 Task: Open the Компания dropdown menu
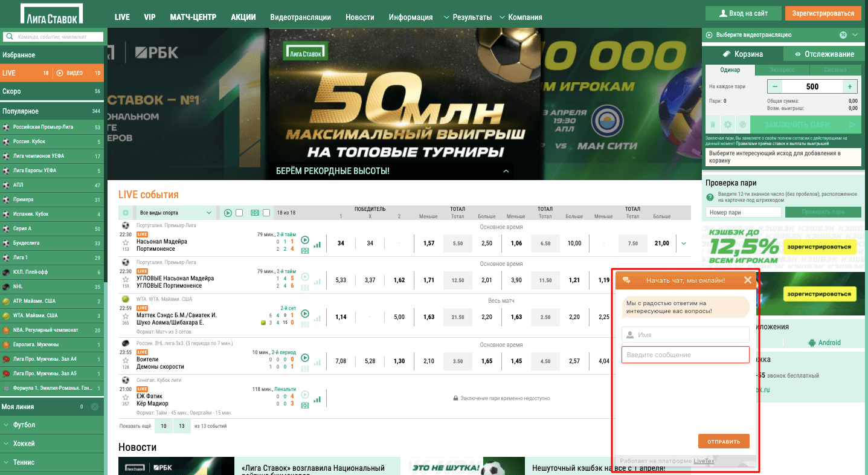click(x=520, y=17)
